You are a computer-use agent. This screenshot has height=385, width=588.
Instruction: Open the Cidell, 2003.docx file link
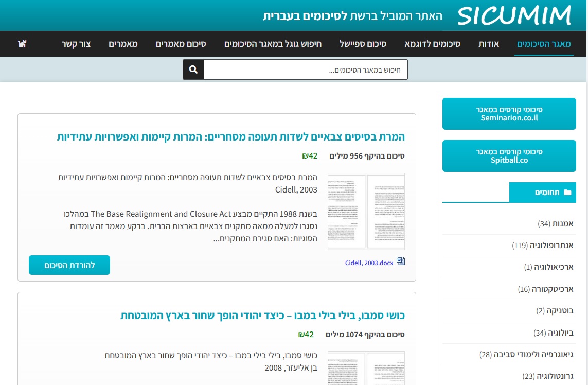coord(369,262)
